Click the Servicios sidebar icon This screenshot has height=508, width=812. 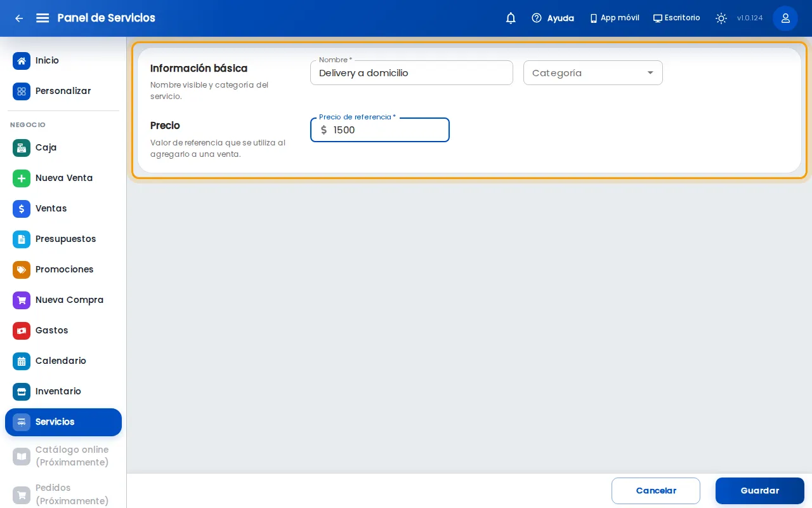coord(22,422)
